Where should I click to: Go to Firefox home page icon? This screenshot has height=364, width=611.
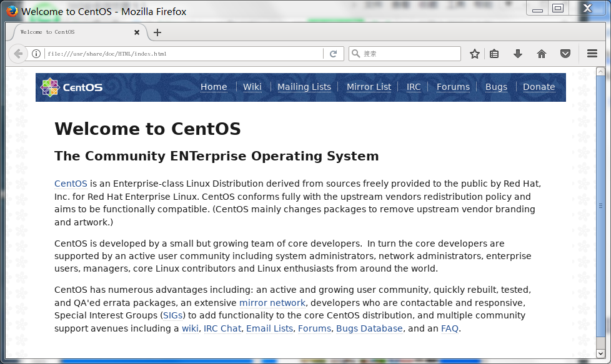coord(542,54)
